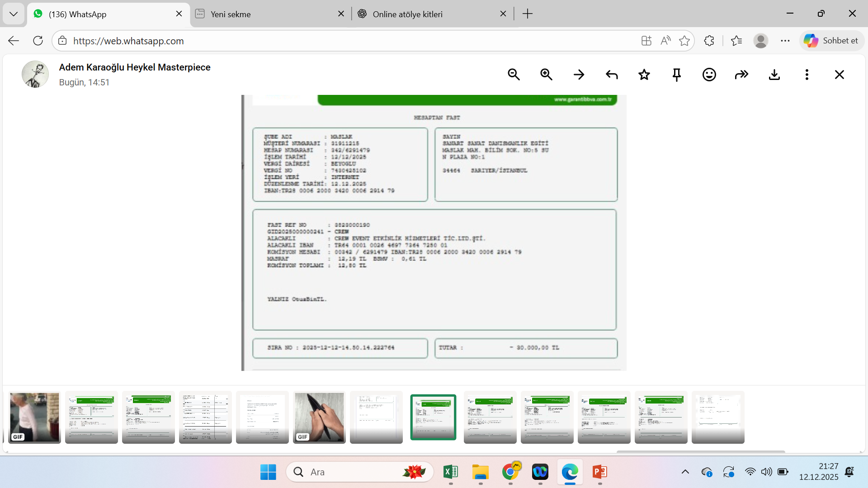This screenshot has height=488, width=868.
Task: Star this image message
Action: [644, 75]
